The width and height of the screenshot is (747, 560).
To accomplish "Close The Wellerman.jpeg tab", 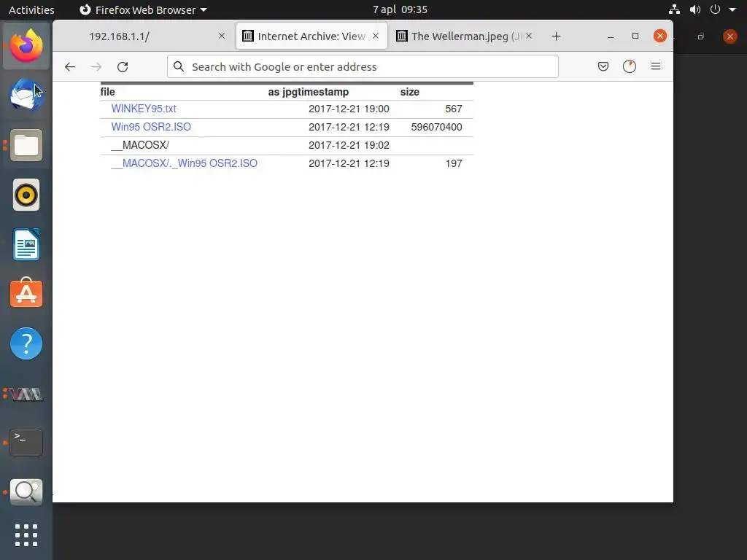I will (x=529, y=36).
